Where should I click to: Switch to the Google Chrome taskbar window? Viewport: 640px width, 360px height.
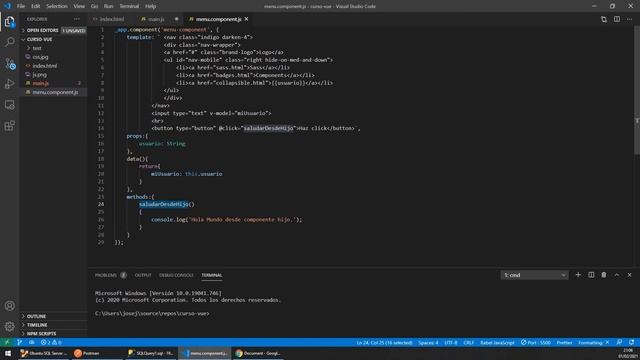click(258, 353)
